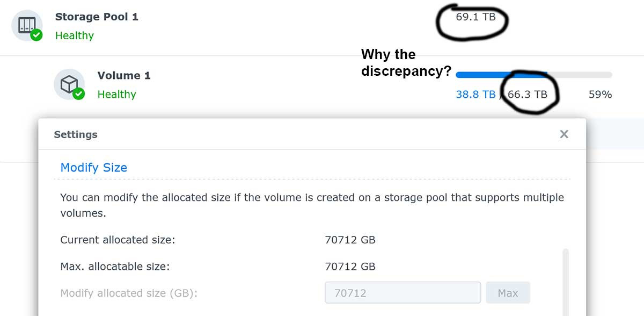Viewport: 644px width, 316px height.
Task: Select the Volume 1 row title
Action: point(124,76)
